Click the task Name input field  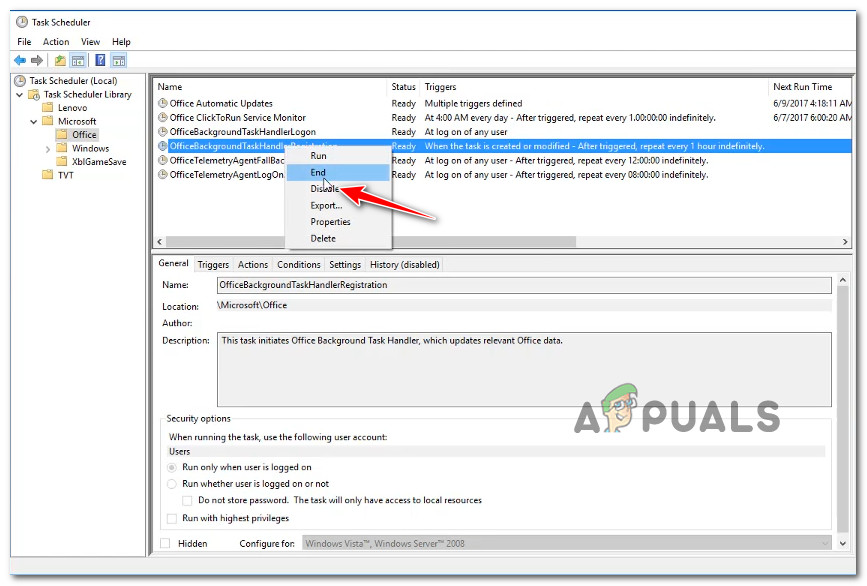[x=524, y=285]
